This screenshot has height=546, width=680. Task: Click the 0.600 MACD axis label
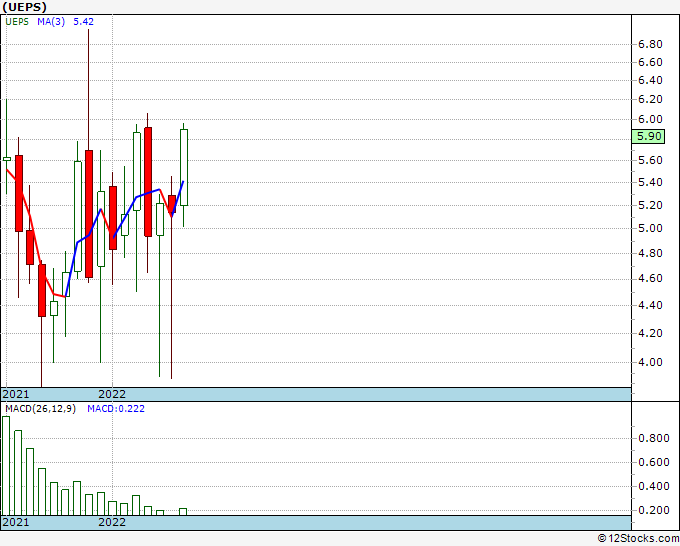coord(654,462)
